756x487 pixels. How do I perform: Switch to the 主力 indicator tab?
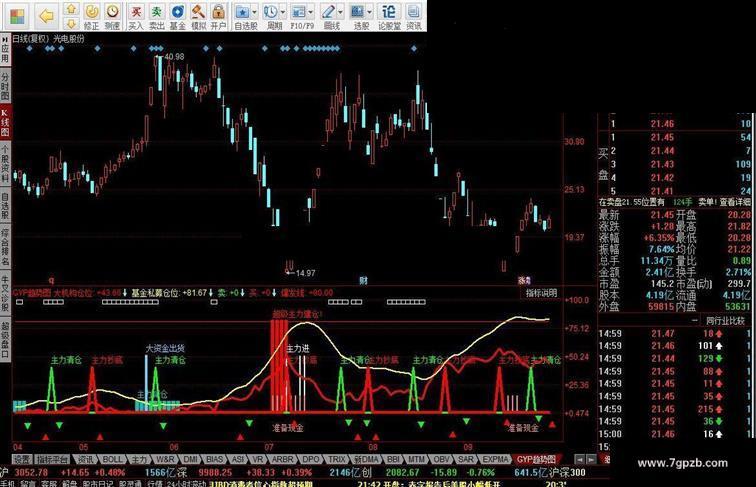(139, 460)
